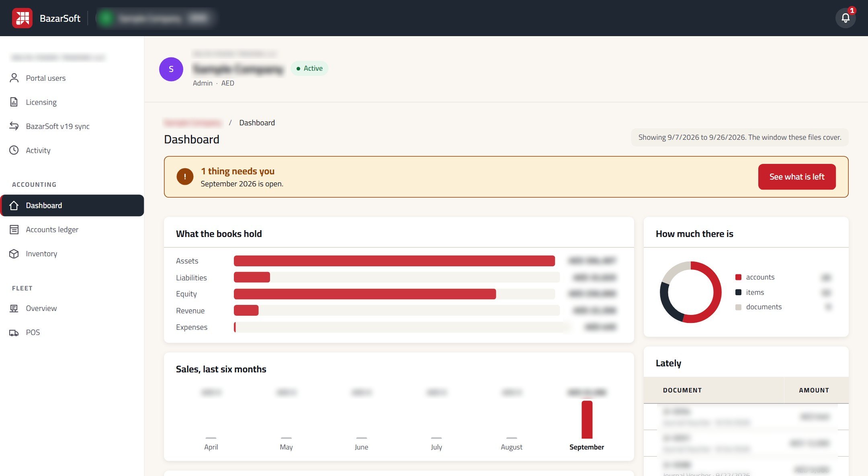Click the 'April' month label
The image size is (868, 476).
(211, 447)
